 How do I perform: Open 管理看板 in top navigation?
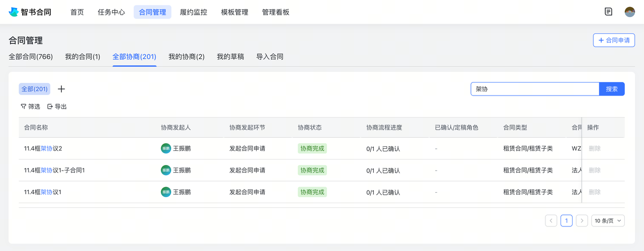pos(276,12)
